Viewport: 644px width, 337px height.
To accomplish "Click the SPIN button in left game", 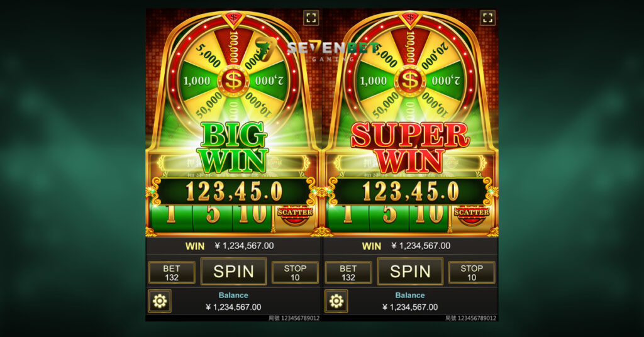I will (x=233, y=272).
